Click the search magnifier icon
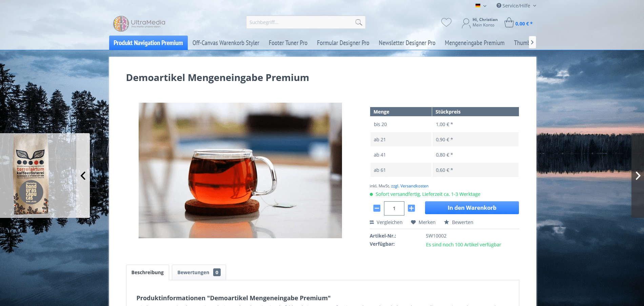The image size is (644, 306). pyautogui.click(x=359, y=22)
